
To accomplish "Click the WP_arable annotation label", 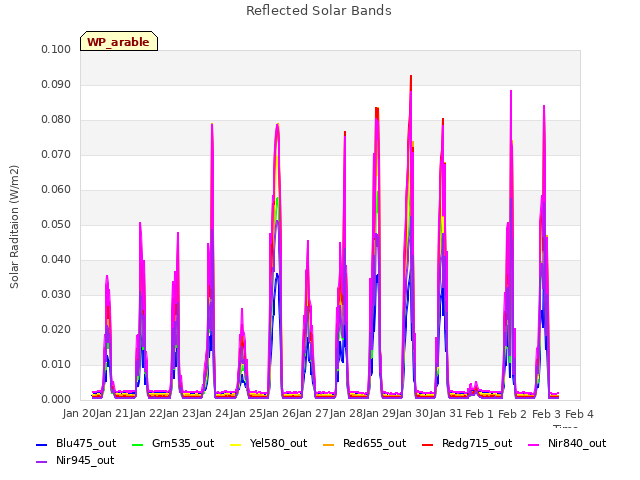I will (119, 41).
